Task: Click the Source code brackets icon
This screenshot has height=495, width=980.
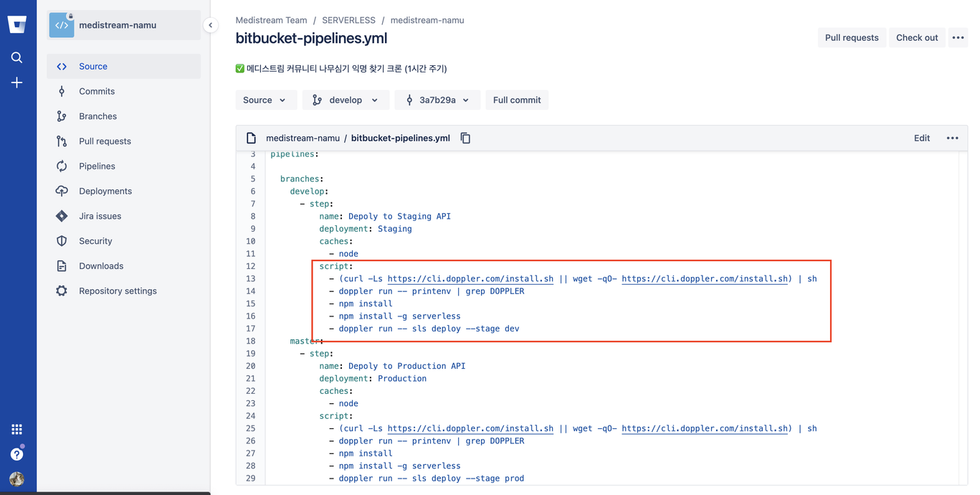Action: click(62, 66)
